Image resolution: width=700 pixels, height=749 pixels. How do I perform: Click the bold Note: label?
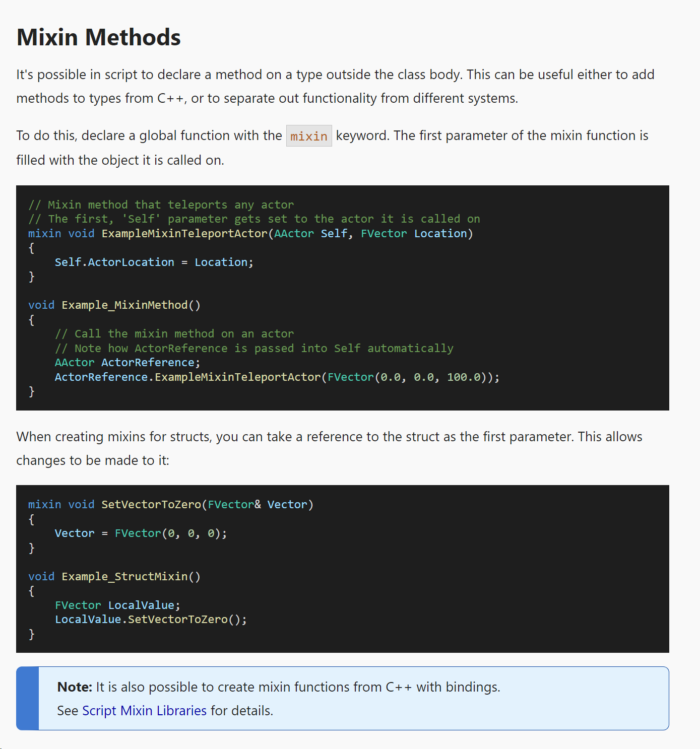(75, 687)
